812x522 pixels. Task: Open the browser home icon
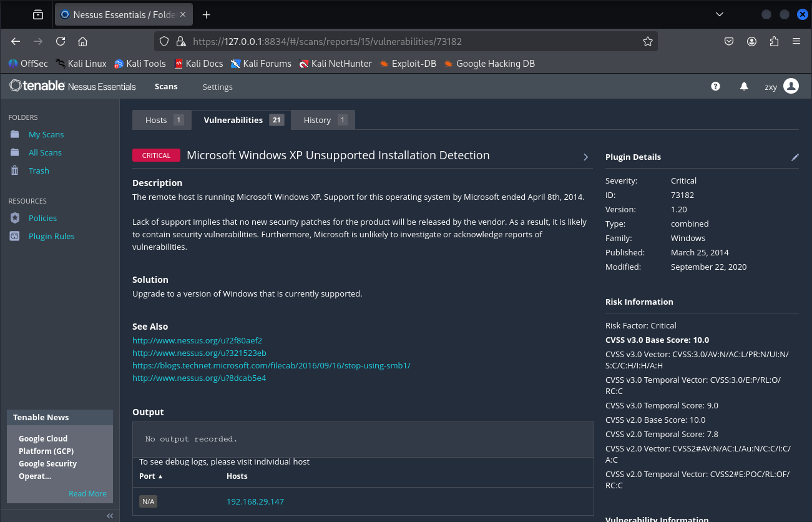click(82, 41)
